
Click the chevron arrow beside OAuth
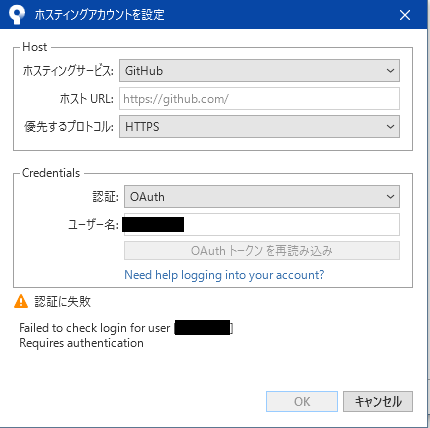click(390, 197)
